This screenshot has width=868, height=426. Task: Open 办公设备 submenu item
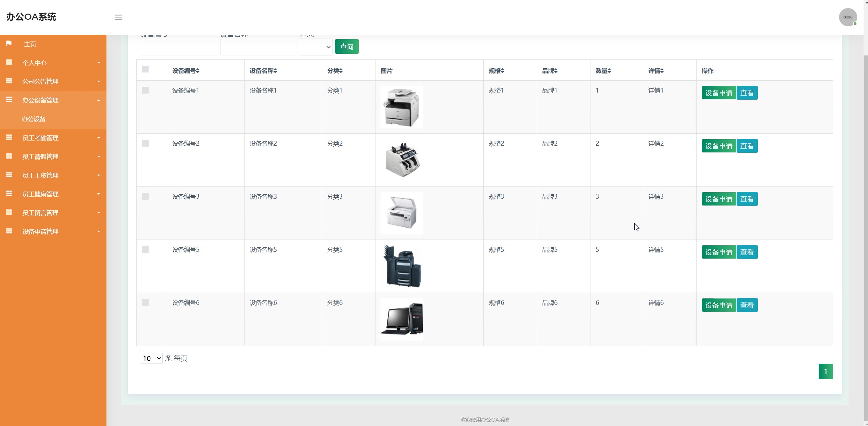34,119
